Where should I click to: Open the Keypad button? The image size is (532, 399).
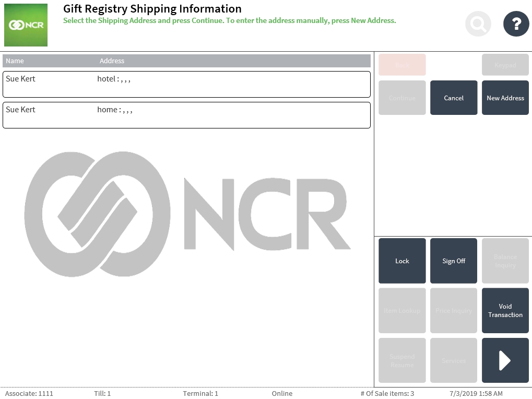point(505,64)
